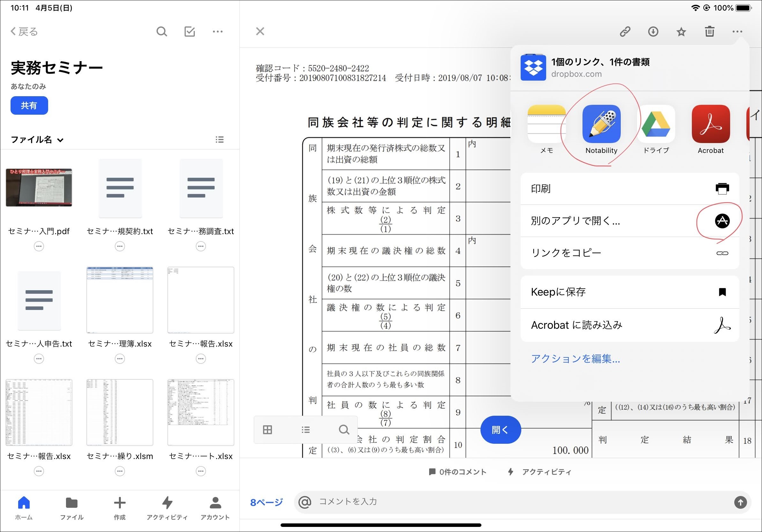The image size is (762, 532).
Task: Tap the @ mention icon
Action: point(305,502)
